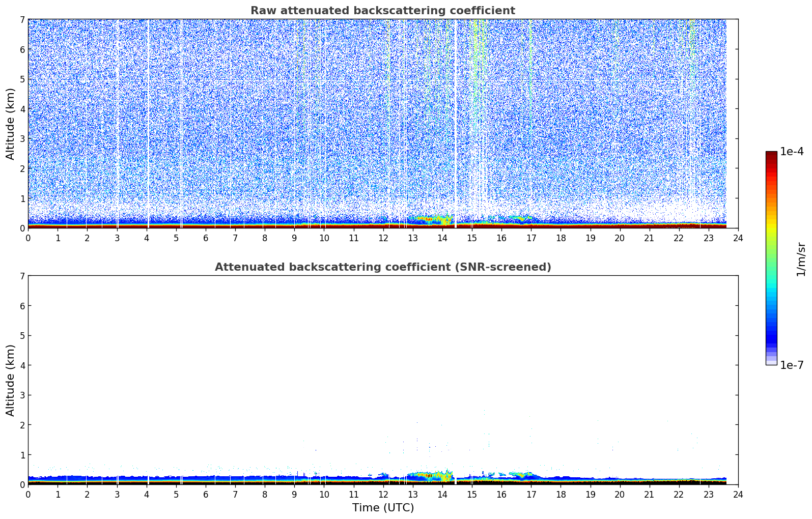This screenshot has width=812, height=519.
Task: Click hour 24 tick label on top plot
Action: click(738, 238)
